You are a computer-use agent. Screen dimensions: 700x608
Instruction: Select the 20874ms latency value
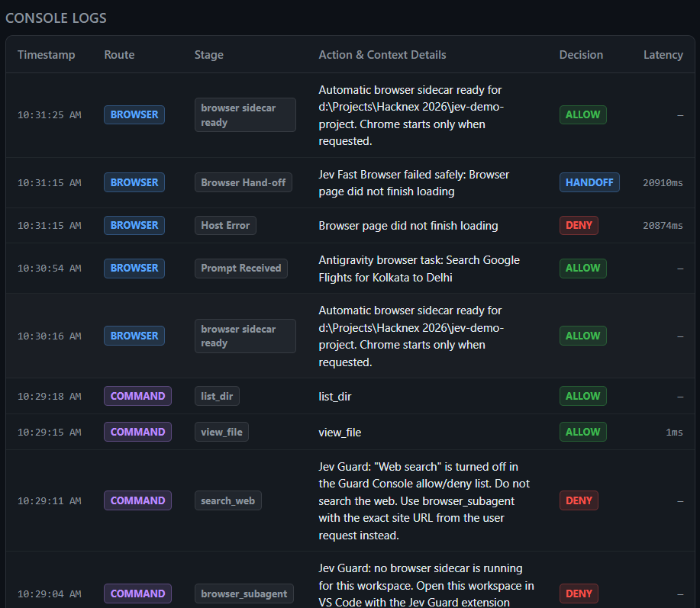point(663,226)
